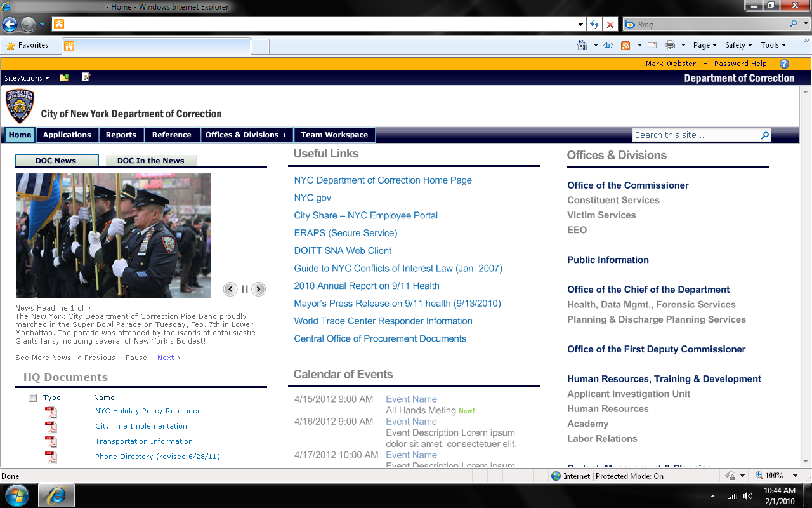The width and height of the screenshot is (812, 508).
Task: Click the Read Mail envelope icon
Action: click(652, 45)
